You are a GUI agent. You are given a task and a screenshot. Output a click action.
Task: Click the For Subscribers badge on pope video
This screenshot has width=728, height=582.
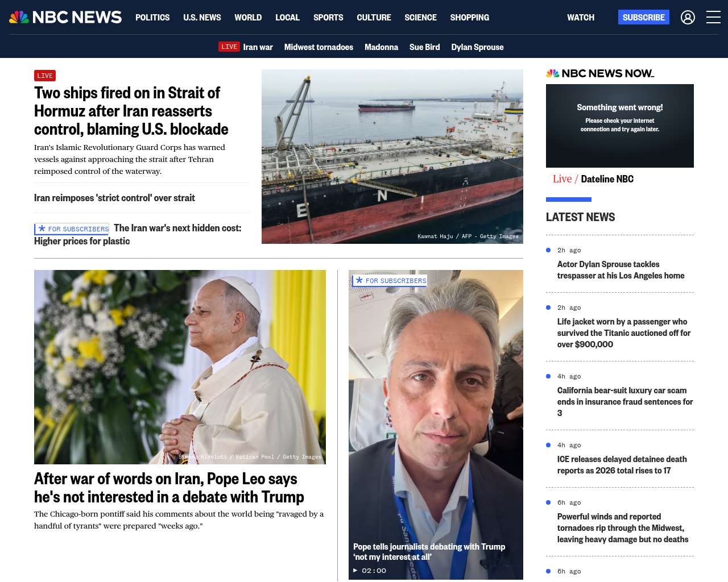coord(390,281)
